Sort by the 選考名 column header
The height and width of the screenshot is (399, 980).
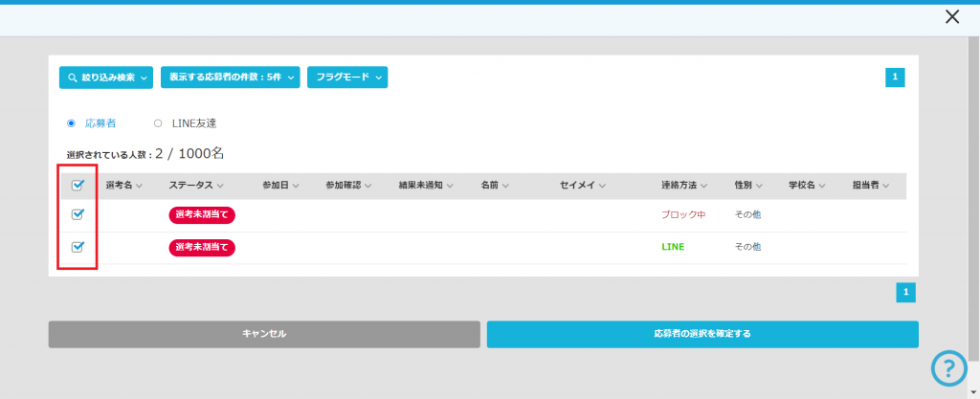[123, 186]
